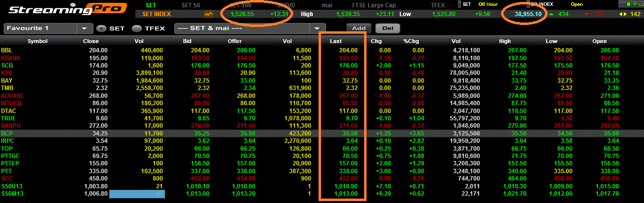Click the Del button
The width and height of the screenshot is (644, 203).
click(388, 28)
